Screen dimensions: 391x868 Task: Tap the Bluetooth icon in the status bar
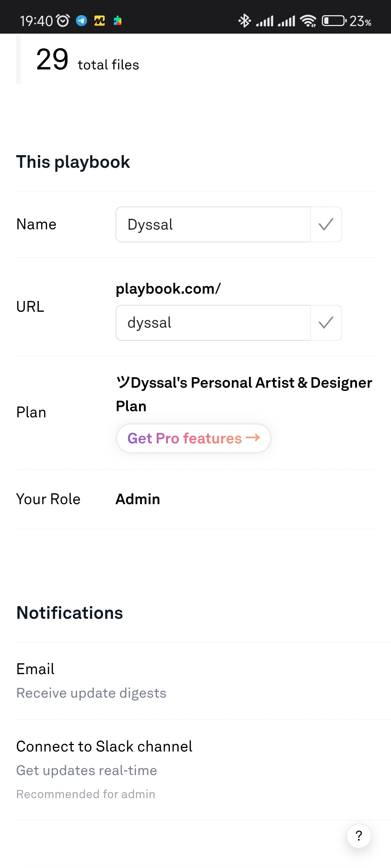(x=244, y=21)
